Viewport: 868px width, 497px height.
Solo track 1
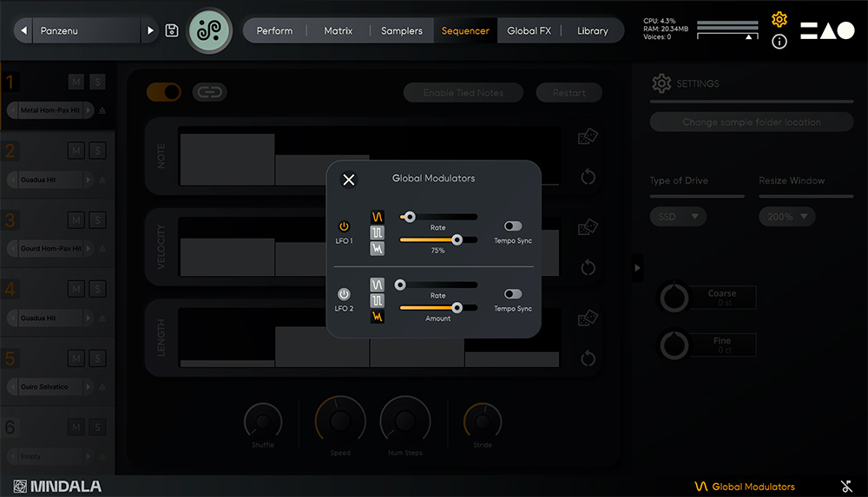point(97,82)
